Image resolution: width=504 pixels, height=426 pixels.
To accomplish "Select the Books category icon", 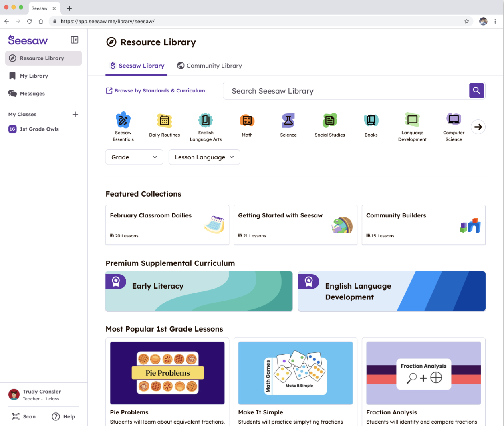I will (371, 119).
